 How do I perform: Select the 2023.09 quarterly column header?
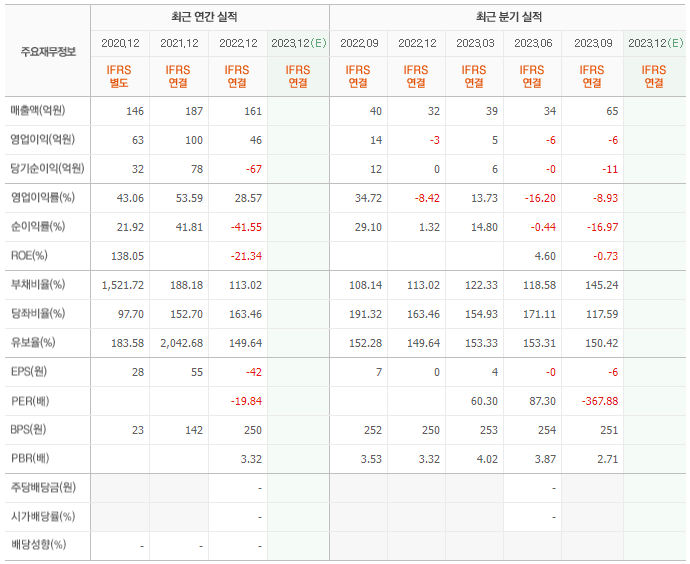click(593, 43)
